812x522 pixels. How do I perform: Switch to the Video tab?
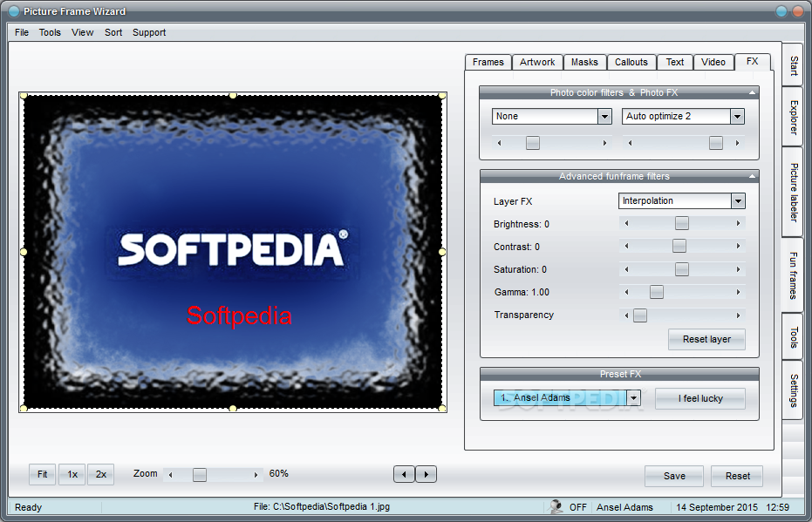pyautogui.click(x=713, y=62)
